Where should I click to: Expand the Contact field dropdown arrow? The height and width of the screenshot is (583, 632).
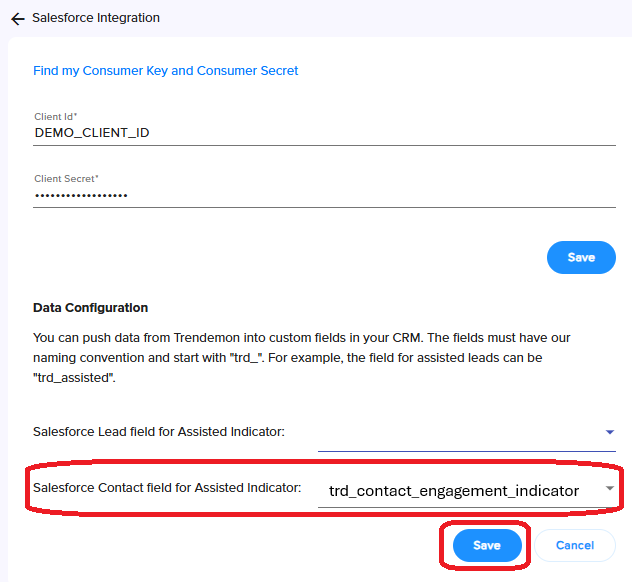pos(610,489)
